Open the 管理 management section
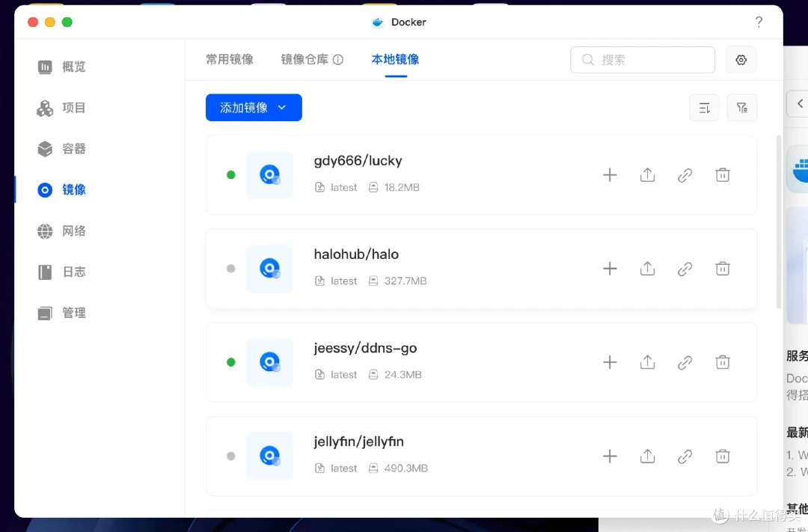808x532 pixels. coord(61,313)
